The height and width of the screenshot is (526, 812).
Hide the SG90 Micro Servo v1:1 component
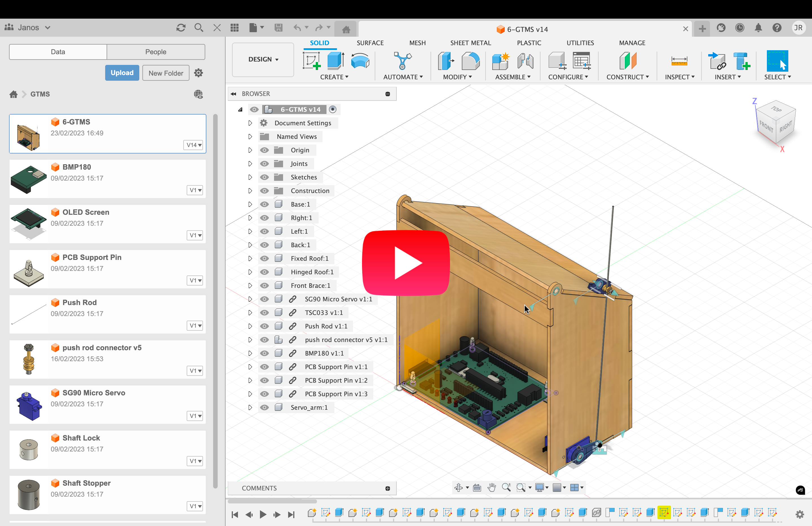pos(264,299)
